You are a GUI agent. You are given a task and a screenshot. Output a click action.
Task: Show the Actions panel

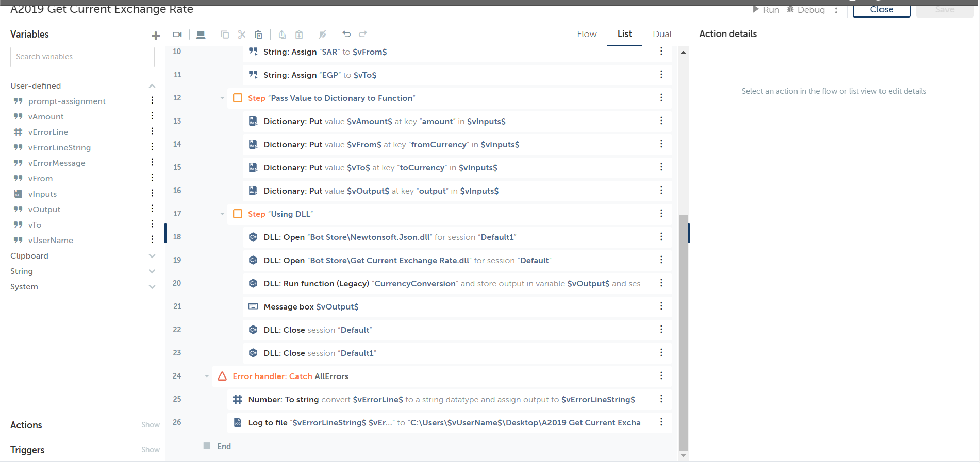(150, 425)
